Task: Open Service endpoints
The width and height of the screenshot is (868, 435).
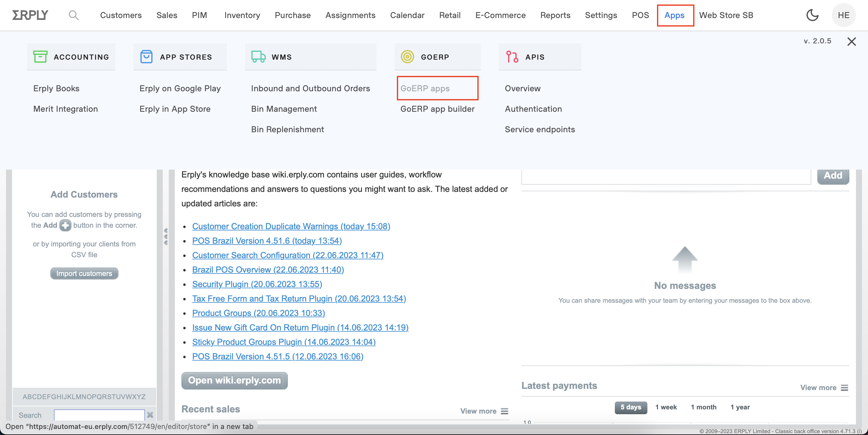Action: point(539,129)
